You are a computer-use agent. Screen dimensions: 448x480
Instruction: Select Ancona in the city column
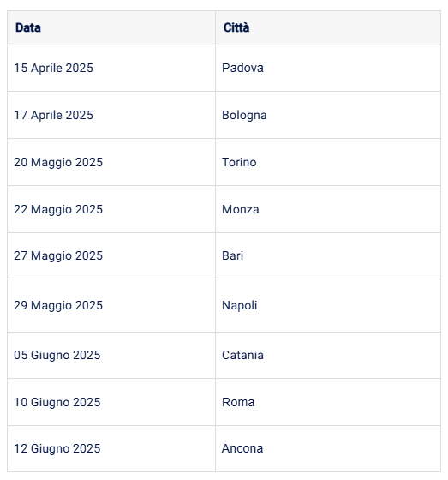[x=242, y=448]
